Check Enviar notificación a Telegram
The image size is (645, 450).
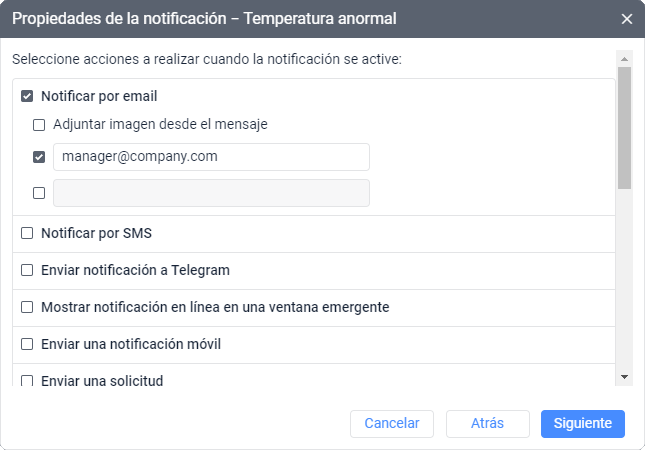[x=27, y=270]
